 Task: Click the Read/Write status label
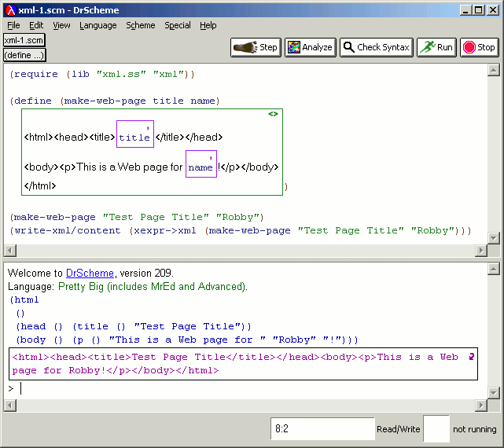(399, 429)
